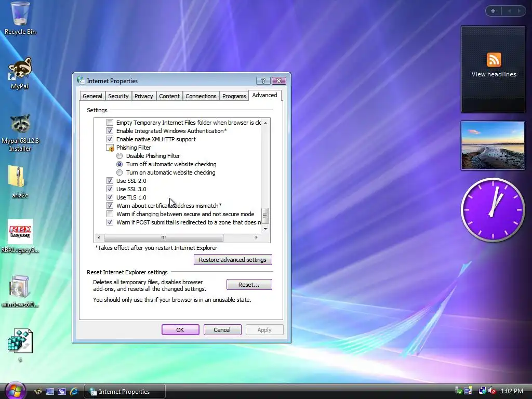Select Turn off automatic website checking
The image size is (532, 399).
click(x=119, y=164)
